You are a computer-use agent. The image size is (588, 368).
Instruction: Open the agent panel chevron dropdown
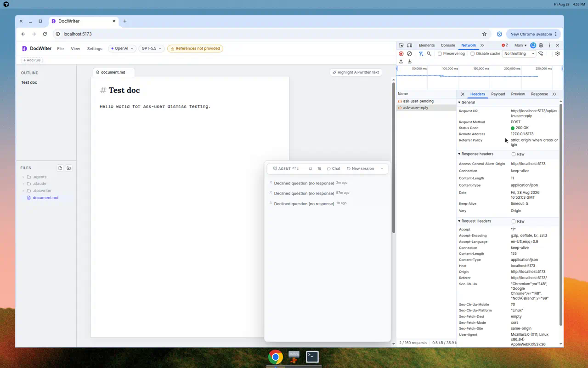click(x=382, y=169)
